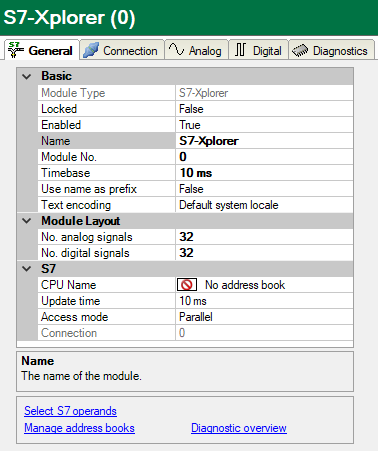378x451 pixels.
Task: Open the Analog tab
Action: [x=196, y=50]
